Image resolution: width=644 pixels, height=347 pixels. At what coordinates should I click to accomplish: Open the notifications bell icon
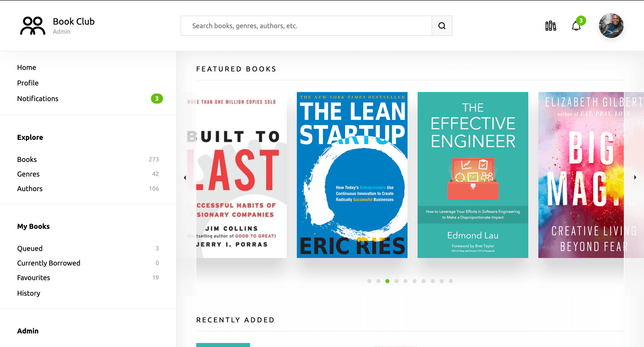click(x=576, y=26)
